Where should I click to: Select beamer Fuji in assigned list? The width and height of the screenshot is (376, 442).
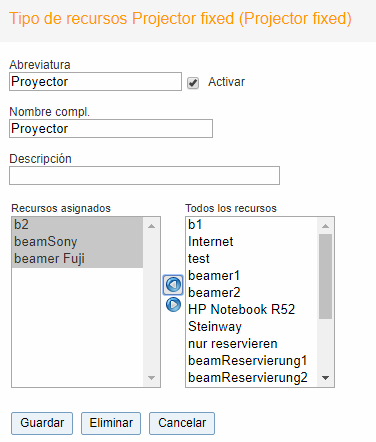coord(77,259)
